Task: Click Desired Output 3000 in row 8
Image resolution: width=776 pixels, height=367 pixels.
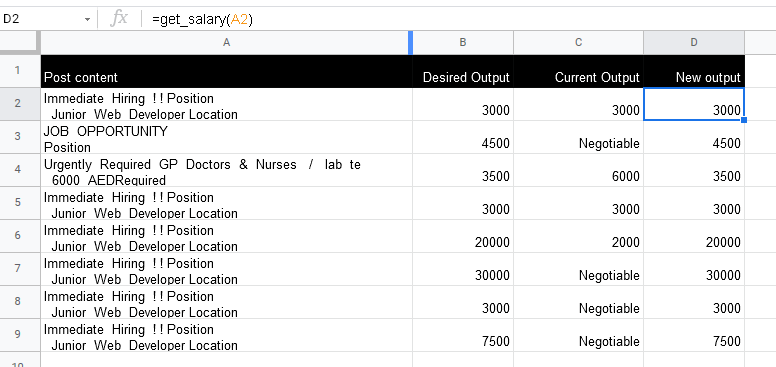Action: pos(463,302)
